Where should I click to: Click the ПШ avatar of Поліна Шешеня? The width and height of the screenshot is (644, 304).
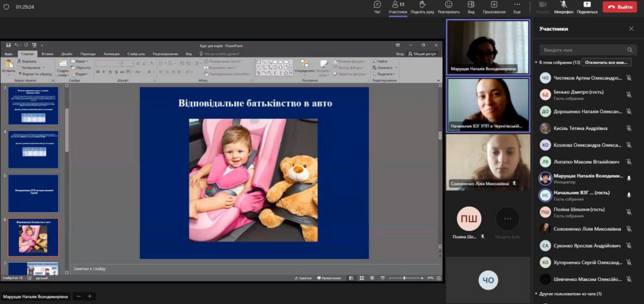tap(469, 219)
